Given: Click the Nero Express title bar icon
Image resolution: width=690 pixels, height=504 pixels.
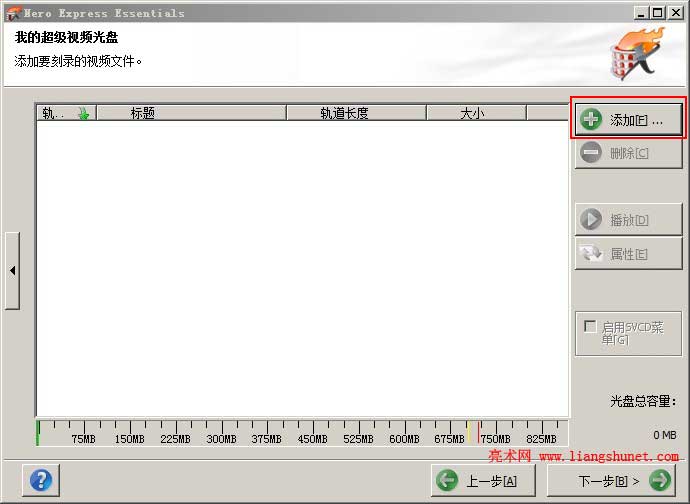Looking at the screenshot, I should (13, 13).
